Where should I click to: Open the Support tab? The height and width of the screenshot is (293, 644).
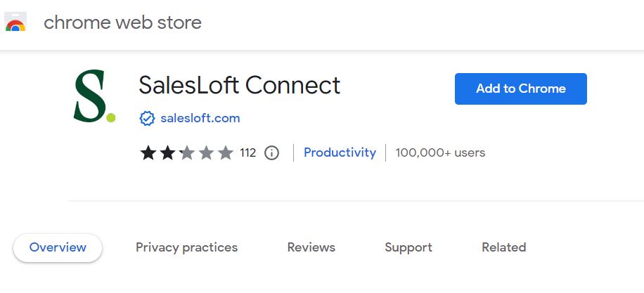coord(408,247)
